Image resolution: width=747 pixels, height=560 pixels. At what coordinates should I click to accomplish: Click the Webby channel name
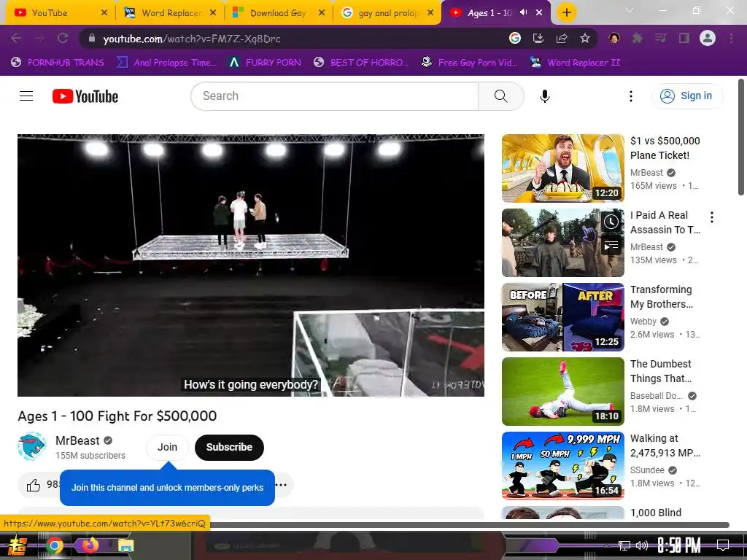pyautogui.click(x=643, y=322)
